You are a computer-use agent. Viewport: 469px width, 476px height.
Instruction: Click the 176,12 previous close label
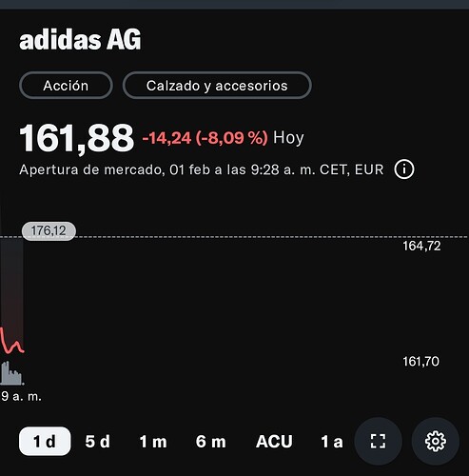pos(49,230)
